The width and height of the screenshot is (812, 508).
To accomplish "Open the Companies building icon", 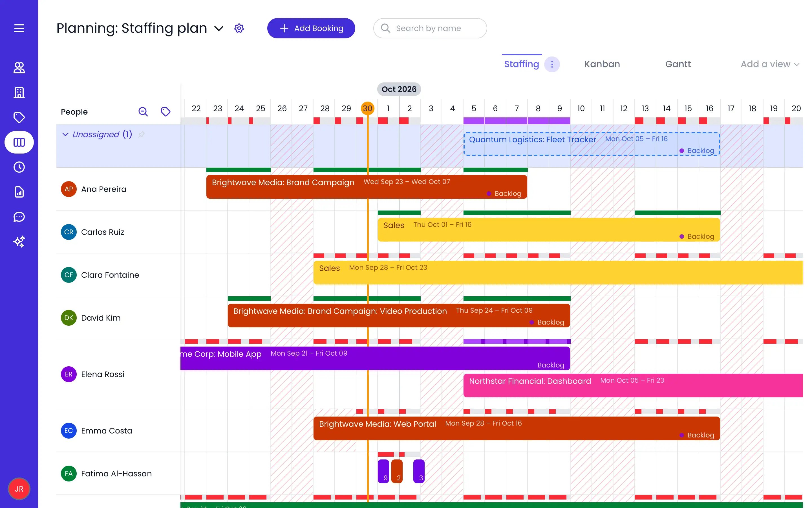I will [19, 92].
